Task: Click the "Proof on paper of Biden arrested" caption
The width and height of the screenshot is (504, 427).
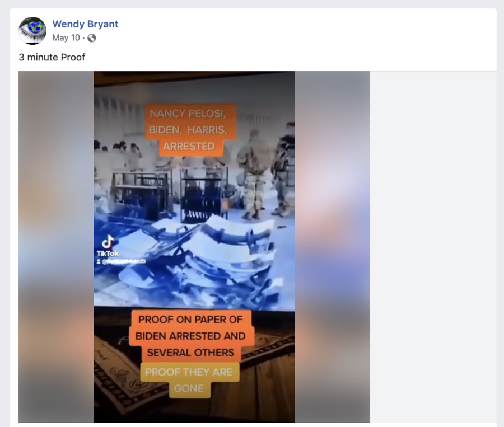Action: coord(190,336)
